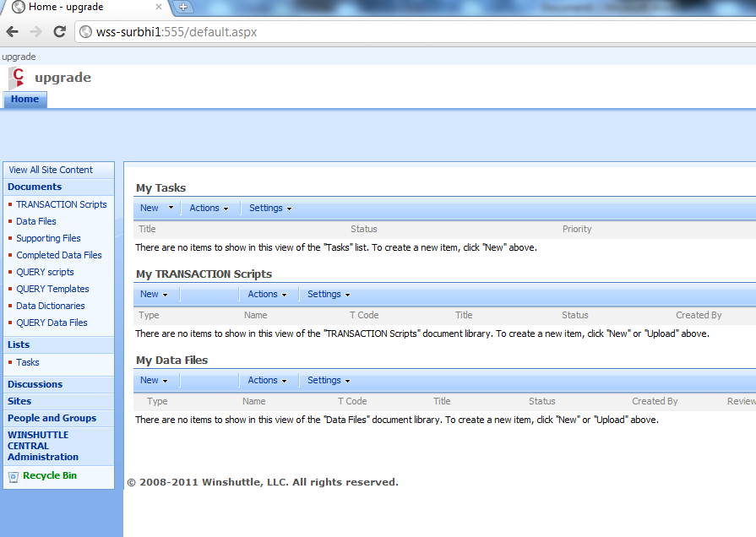Go to QUERY Templates library
This screenshot has width=756, height=537.
52,289
